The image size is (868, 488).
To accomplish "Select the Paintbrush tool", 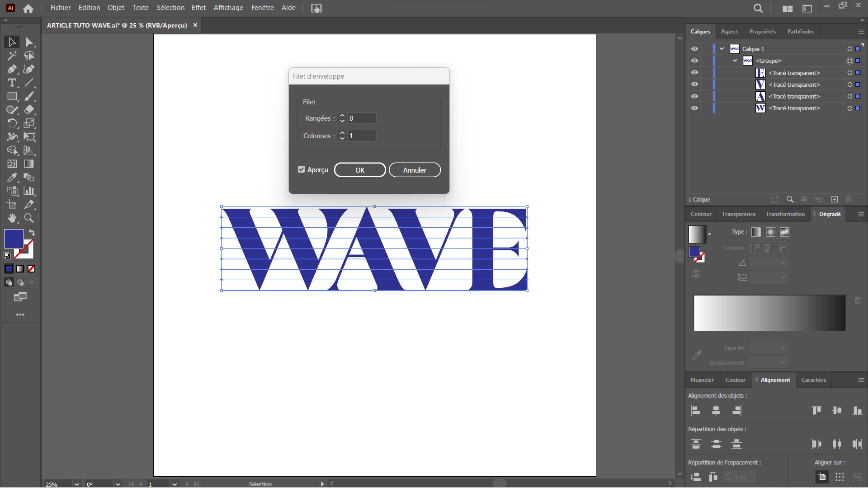I will (x=29, y=96).
